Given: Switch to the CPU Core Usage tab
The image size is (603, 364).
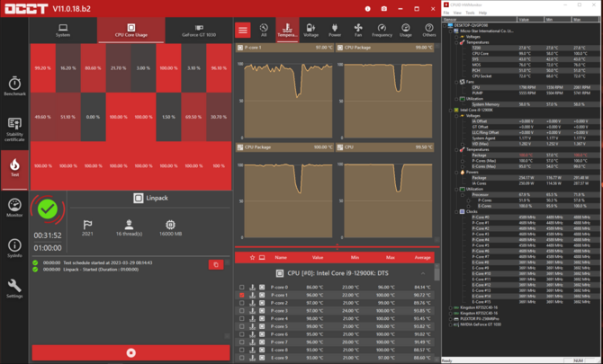Looking at the screenshot, I should tap(130, 31).
